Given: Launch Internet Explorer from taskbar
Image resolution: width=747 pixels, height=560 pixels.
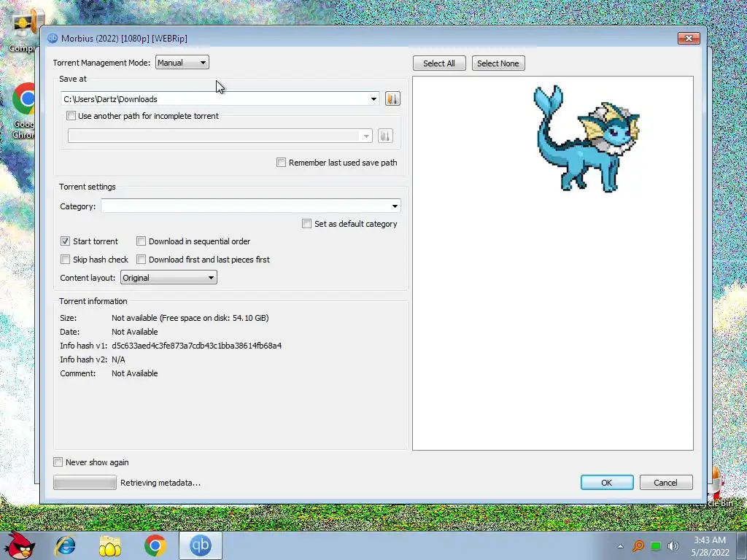Looking at the screenshot, I should (x=65, y=545).
